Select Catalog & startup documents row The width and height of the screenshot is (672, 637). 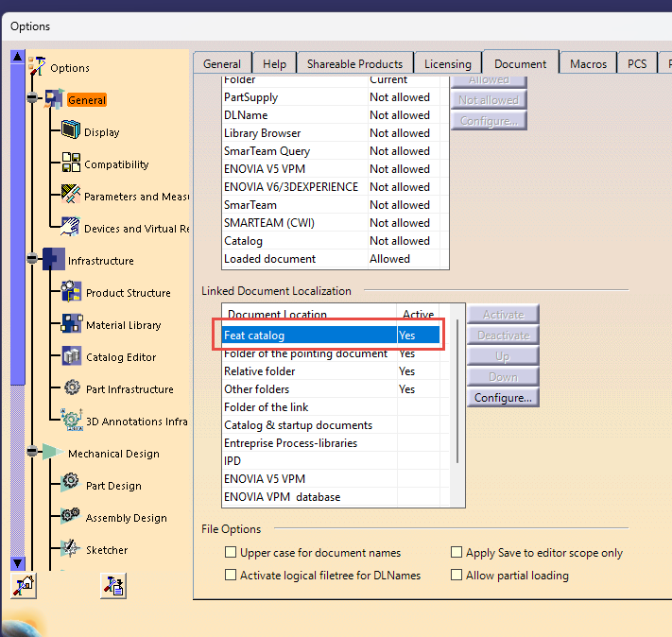[331, 425]
